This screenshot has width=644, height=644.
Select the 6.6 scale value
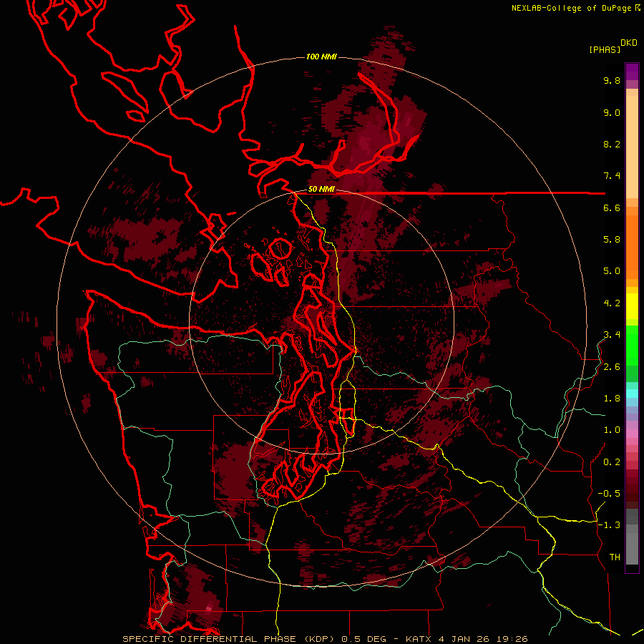pyautogui.click(x=612, y=208)
